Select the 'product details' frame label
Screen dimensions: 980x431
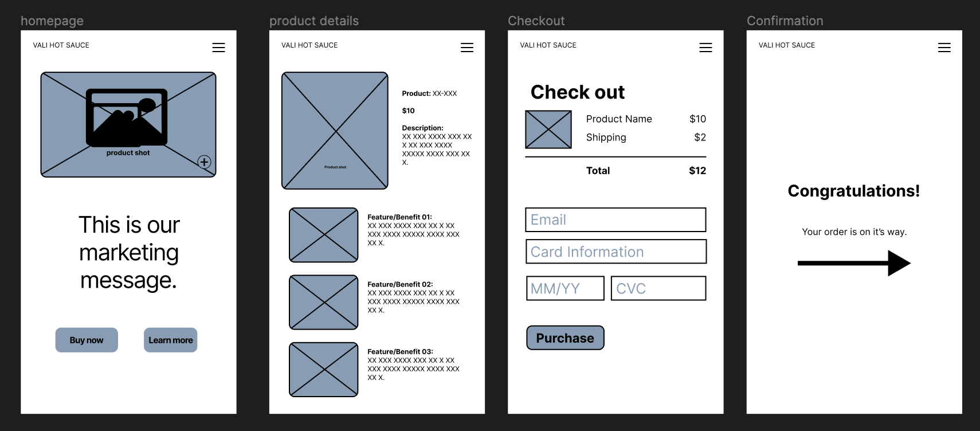[314, 21]
